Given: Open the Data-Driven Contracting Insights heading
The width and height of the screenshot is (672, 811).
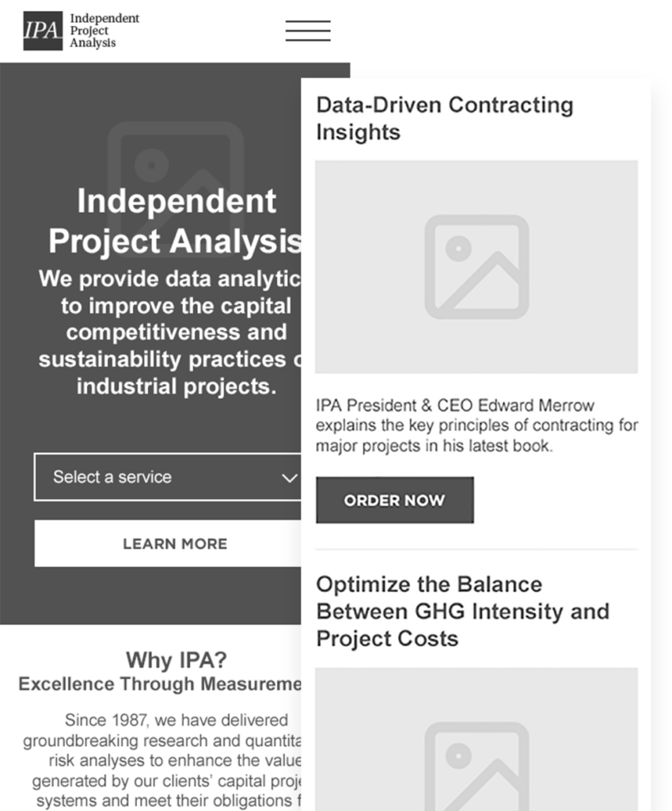Looking at the screenshot, I should (445, 119).
